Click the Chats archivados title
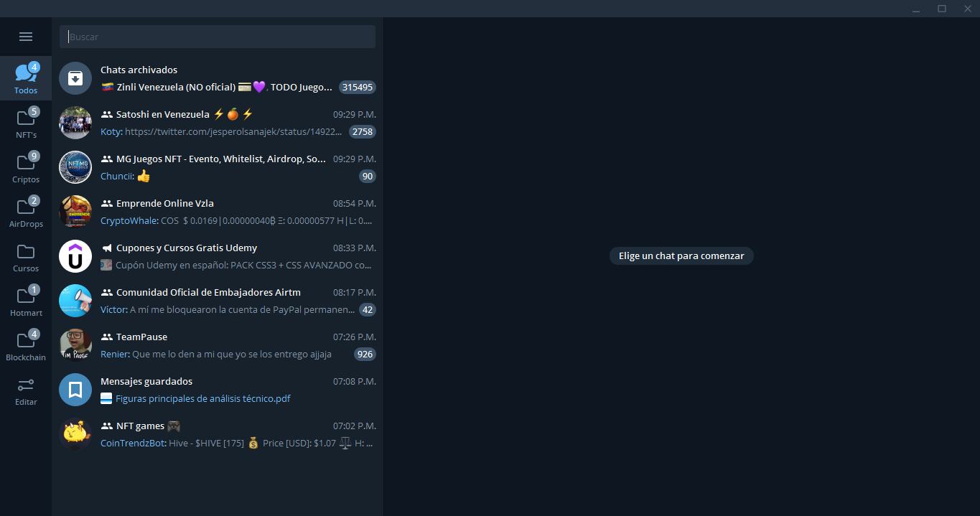The width and height of the screenshot is (980, 516). point(139,70)
